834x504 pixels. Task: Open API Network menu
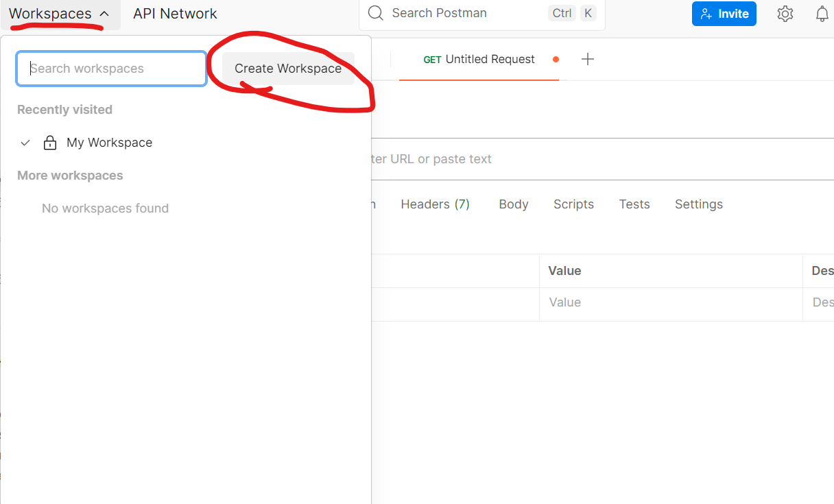pyautogui.click(x=175, y=14)
